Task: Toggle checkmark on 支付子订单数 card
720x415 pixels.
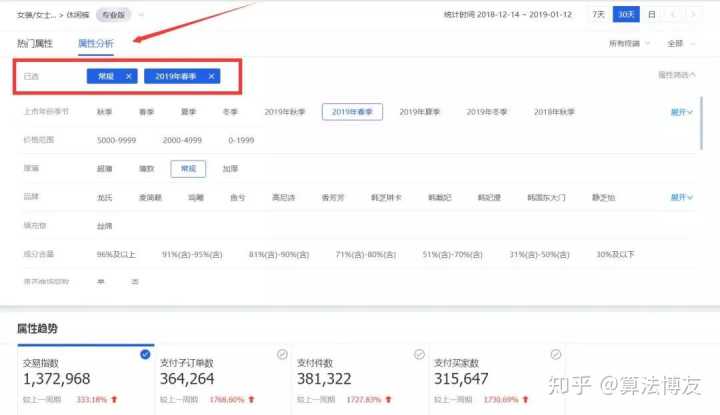Action: tap(282, 354)
